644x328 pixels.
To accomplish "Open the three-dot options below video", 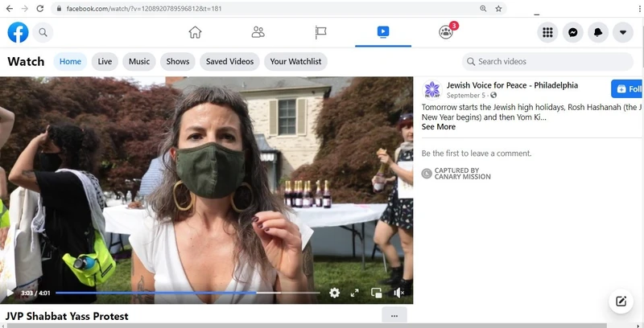I will pyautogui.click(x=394, y=316).
